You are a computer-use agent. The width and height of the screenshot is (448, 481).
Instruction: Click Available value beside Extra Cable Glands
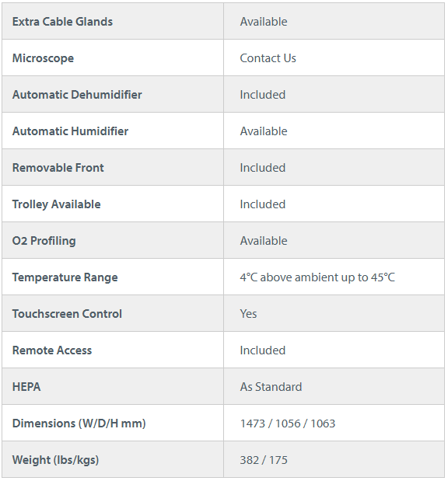264,22
